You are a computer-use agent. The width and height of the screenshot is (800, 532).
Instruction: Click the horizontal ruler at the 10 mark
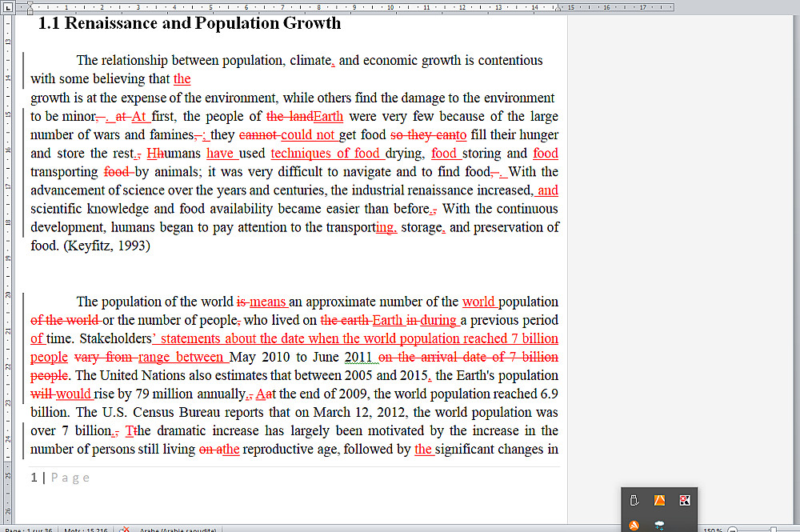[390, 8]
